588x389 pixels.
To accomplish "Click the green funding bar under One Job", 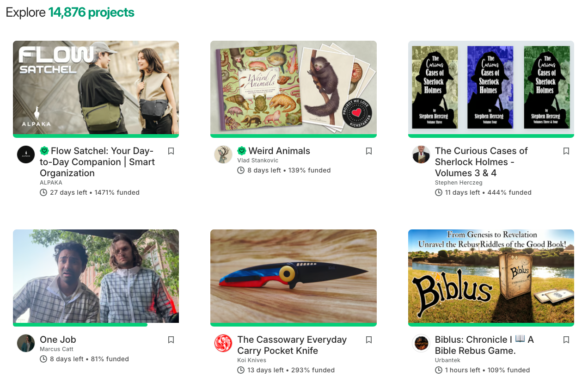I will tap(80, 324).
